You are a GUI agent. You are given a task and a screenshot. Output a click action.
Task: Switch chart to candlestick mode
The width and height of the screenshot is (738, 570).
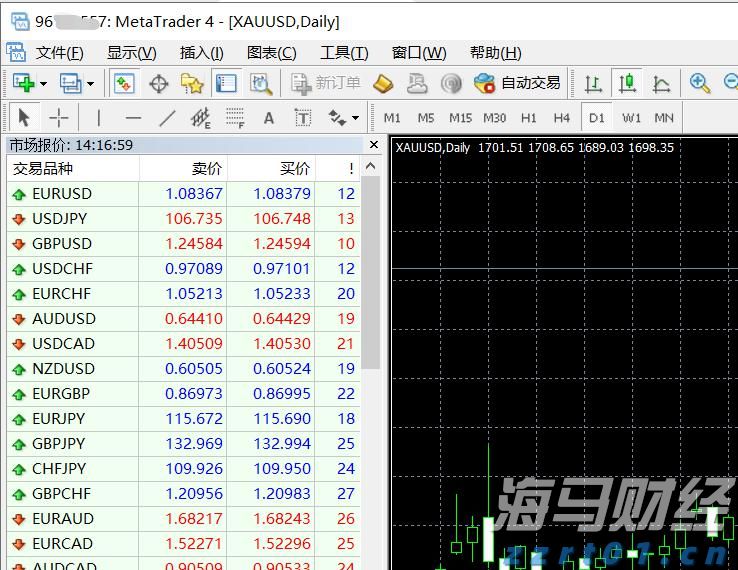tap(627, 83)
